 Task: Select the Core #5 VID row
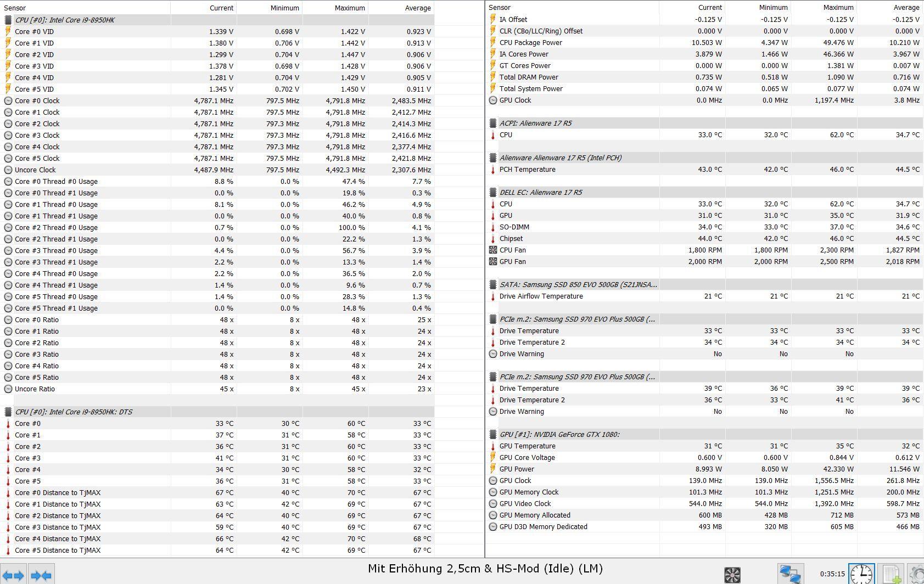(217, 89)
